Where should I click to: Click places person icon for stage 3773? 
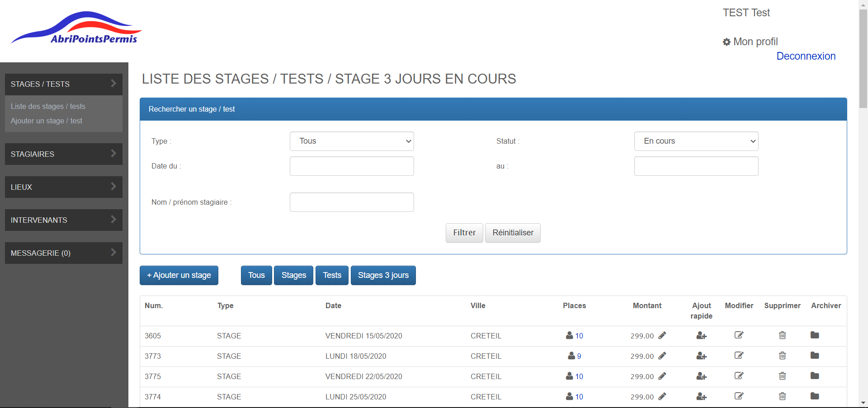[571, 356]
